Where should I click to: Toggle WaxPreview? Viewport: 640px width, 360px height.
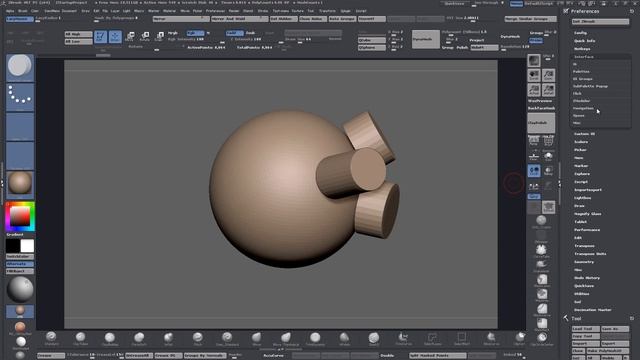point(540,101)
